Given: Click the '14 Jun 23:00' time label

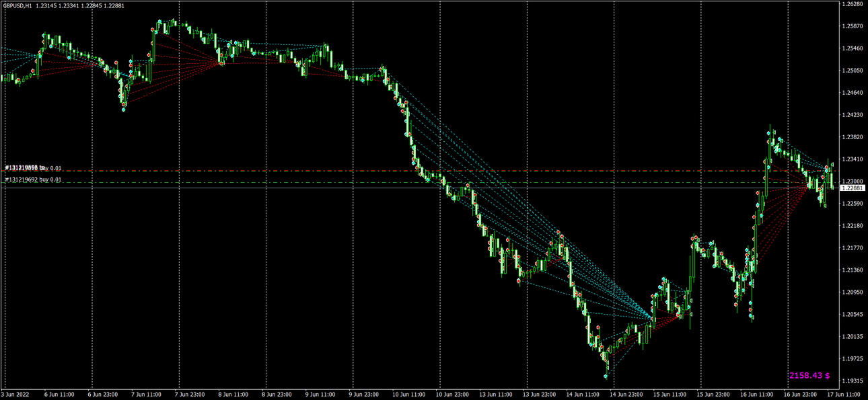Looking at the screenshot, I should (626, 395).
